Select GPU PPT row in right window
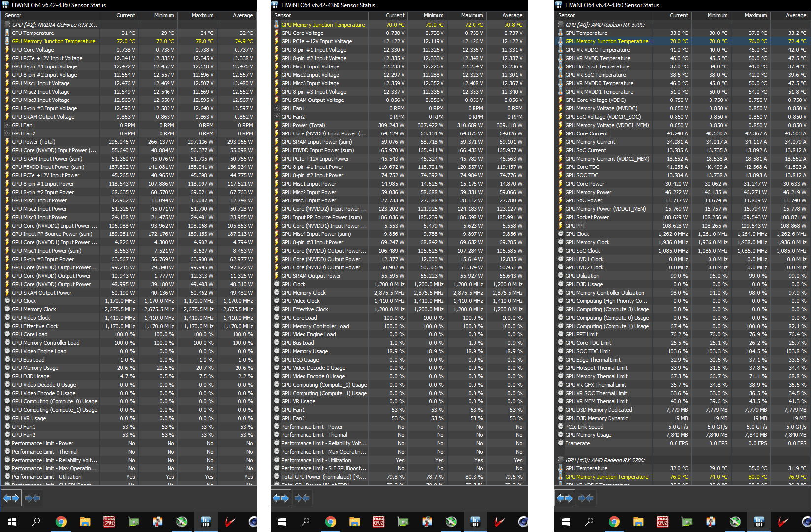 coord(682,226)
